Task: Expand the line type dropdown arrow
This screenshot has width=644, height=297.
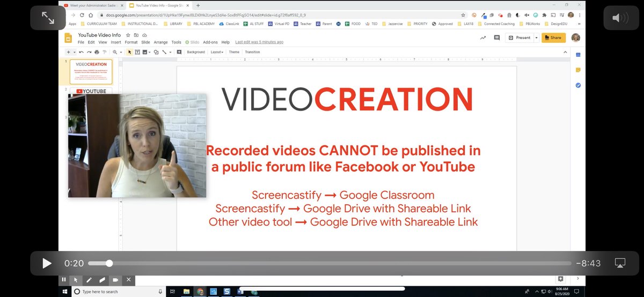Action: [x=170, y=52]
